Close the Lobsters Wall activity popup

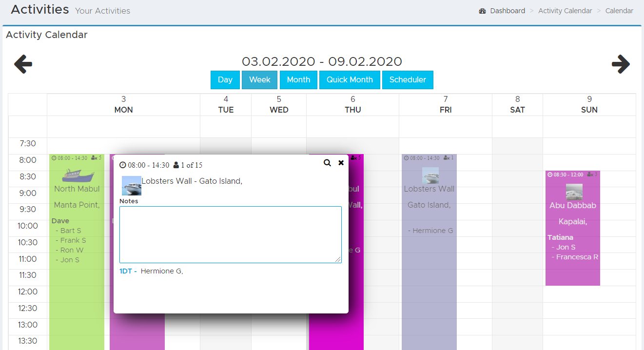click(x=341, y=163)
